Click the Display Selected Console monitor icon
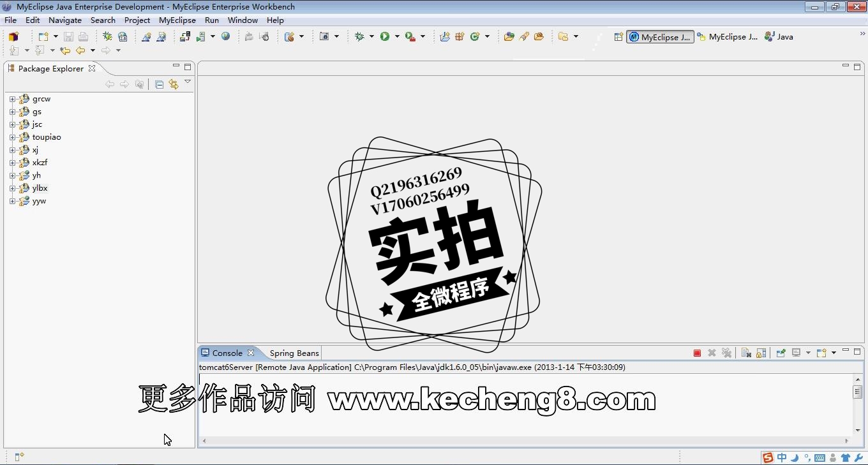The width and height of the screenshot is (868, 465). pyautogui.click(x=796, y=353)
